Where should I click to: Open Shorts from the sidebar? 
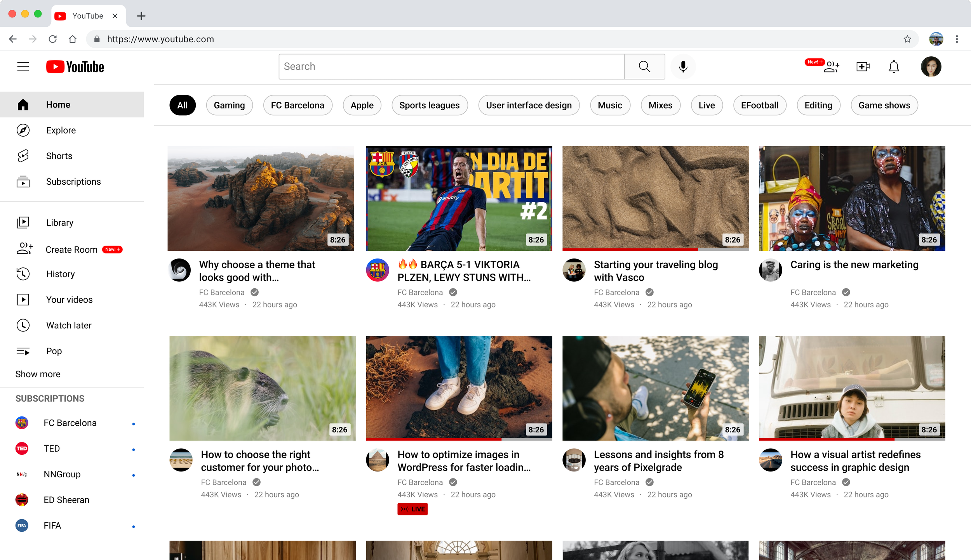[59, 156]
